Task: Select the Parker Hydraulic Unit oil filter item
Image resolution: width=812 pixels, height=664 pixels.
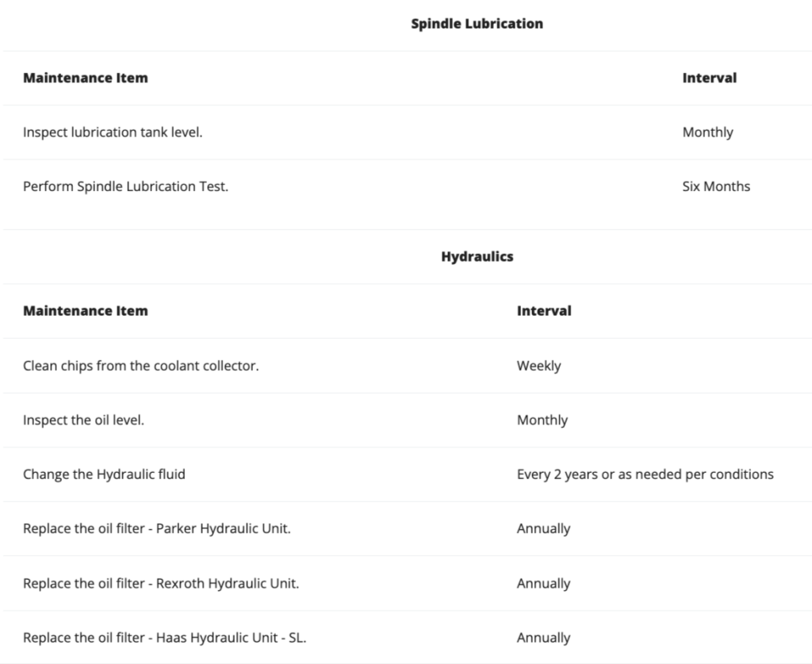Action: [156, 528]
